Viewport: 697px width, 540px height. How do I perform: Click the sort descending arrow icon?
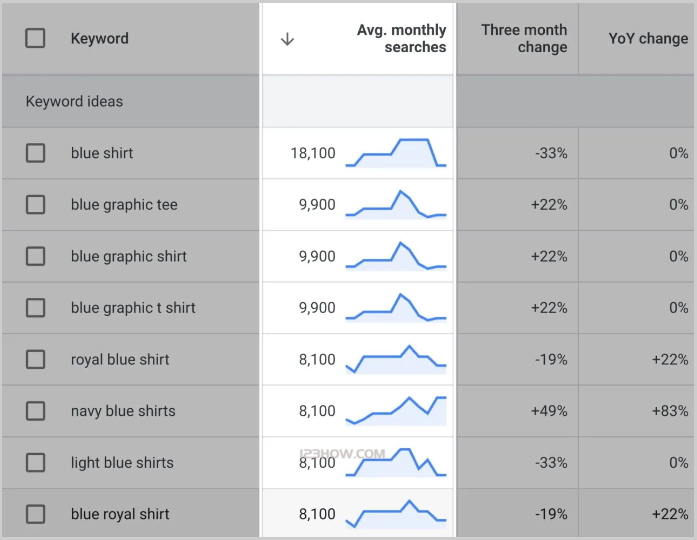click(287, 39)
